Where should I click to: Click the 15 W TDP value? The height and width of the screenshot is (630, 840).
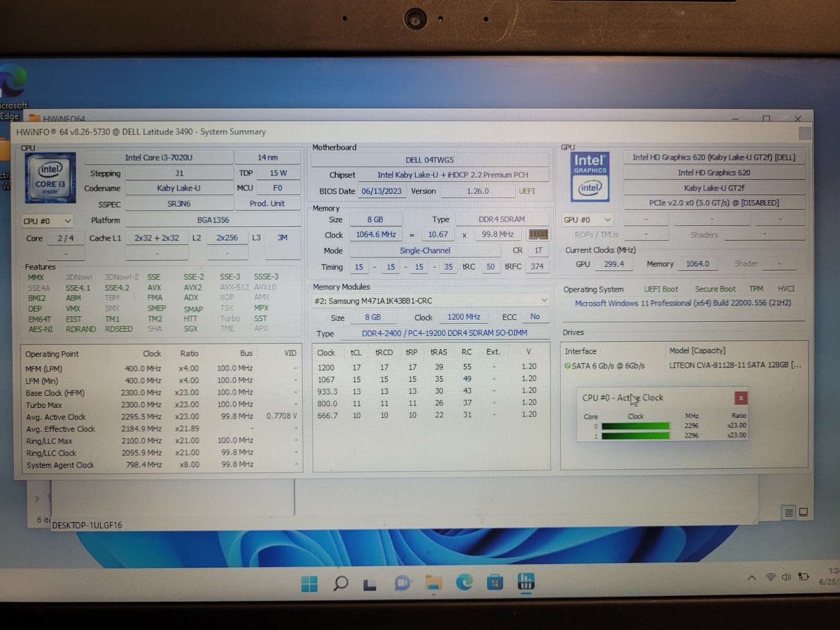tap(278, 173)
